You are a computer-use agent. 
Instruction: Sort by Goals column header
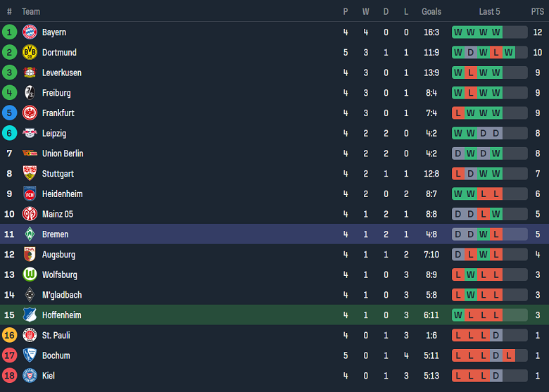431,11
